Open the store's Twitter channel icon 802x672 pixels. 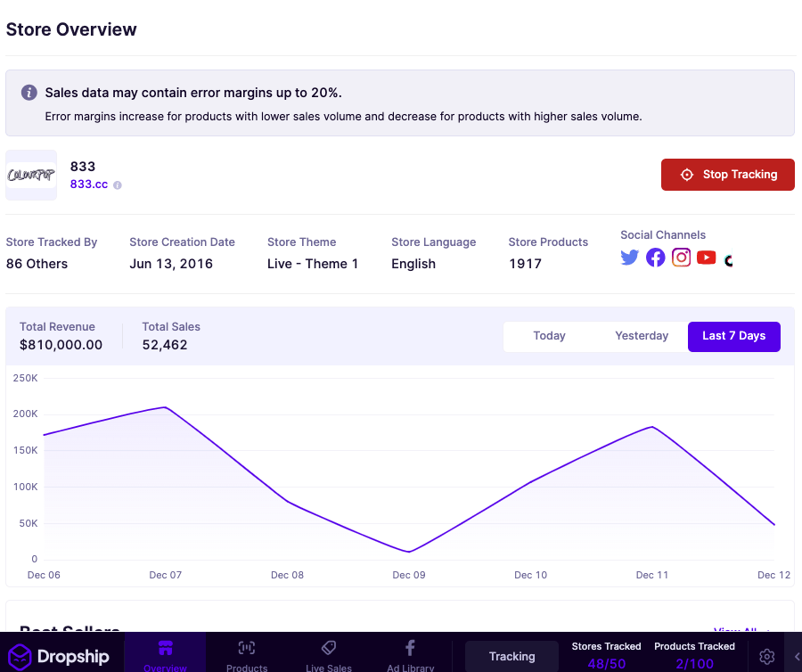(630, 258)
